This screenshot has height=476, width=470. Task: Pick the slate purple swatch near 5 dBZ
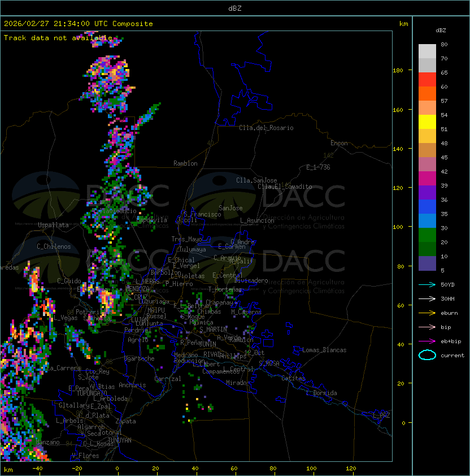pyautogui.click(x=427, y=263)
